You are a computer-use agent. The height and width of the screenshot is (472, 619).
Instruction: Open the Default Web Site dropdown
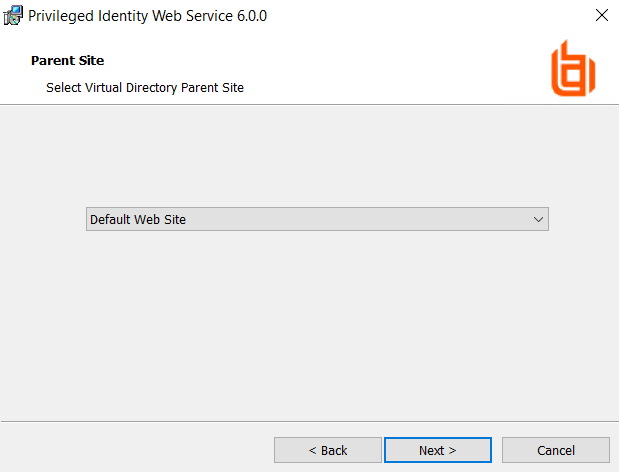[x=317, y=219]
